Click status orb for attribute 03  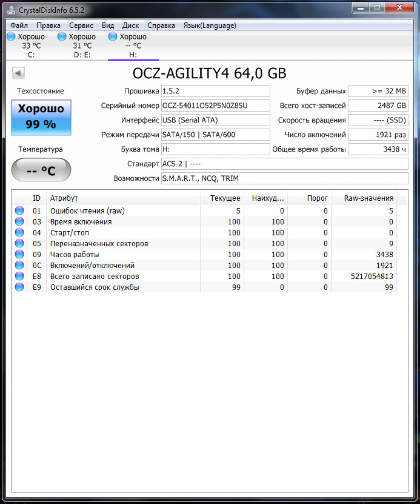[19, 221]
